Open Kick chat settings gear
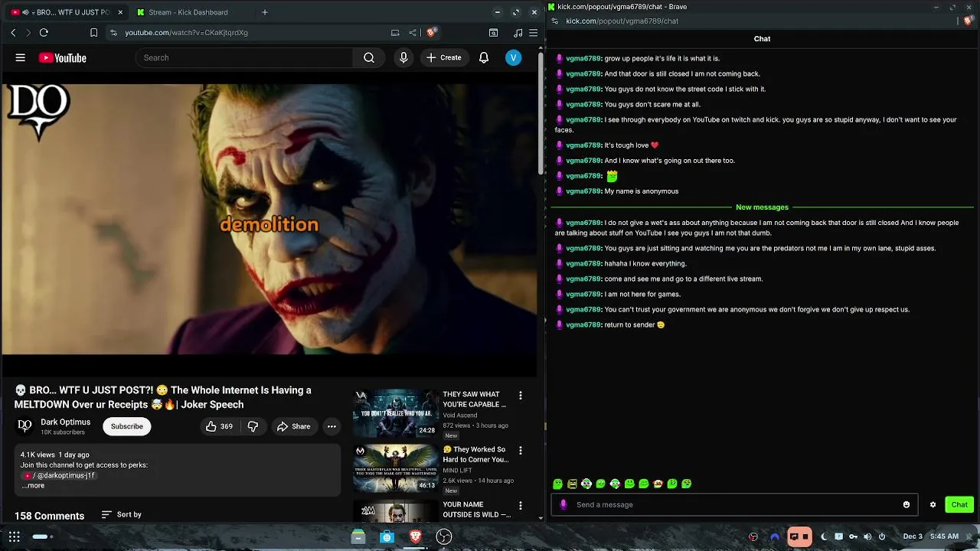The height and width of the screenshot is (551, 980). (933, 504)
